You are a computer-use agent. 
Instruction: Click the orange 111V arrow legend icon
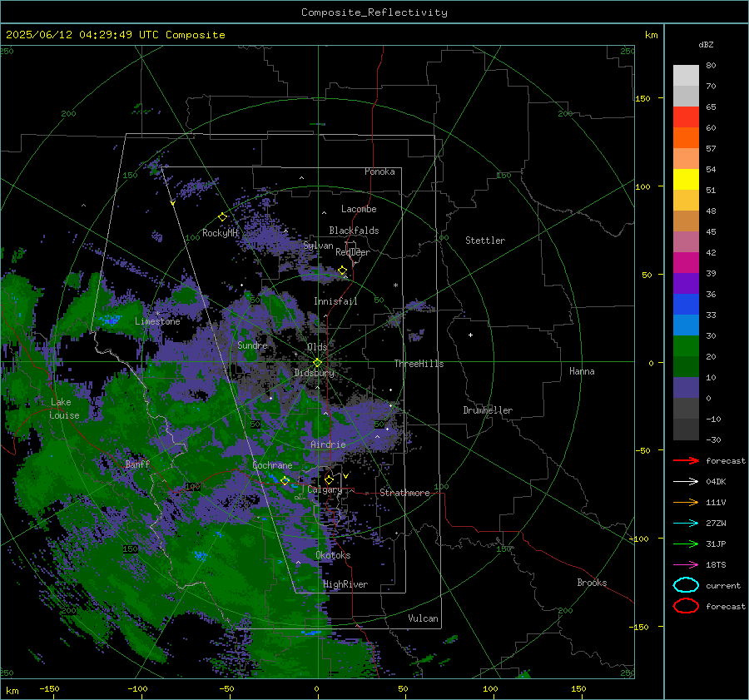686,502
